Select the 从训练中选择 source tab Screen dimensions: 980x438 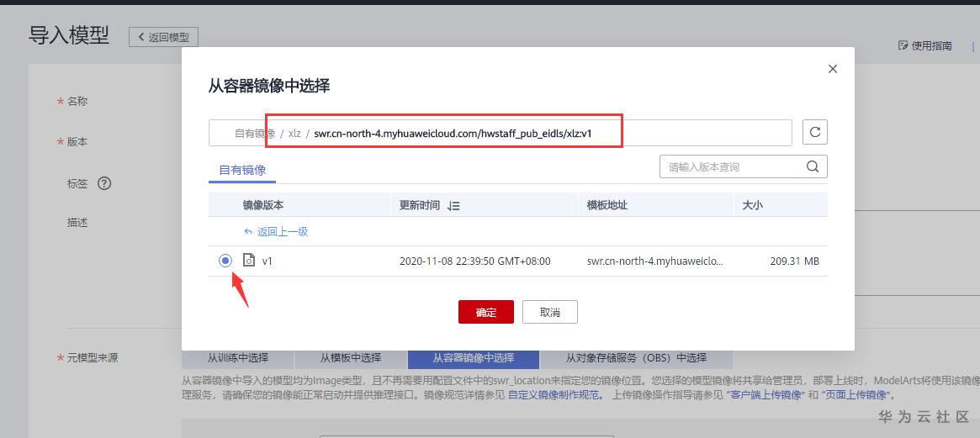point(238,358)
